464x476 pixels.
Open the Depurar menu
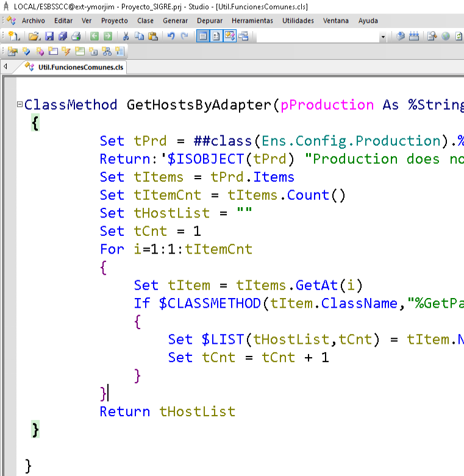(210, 21)
